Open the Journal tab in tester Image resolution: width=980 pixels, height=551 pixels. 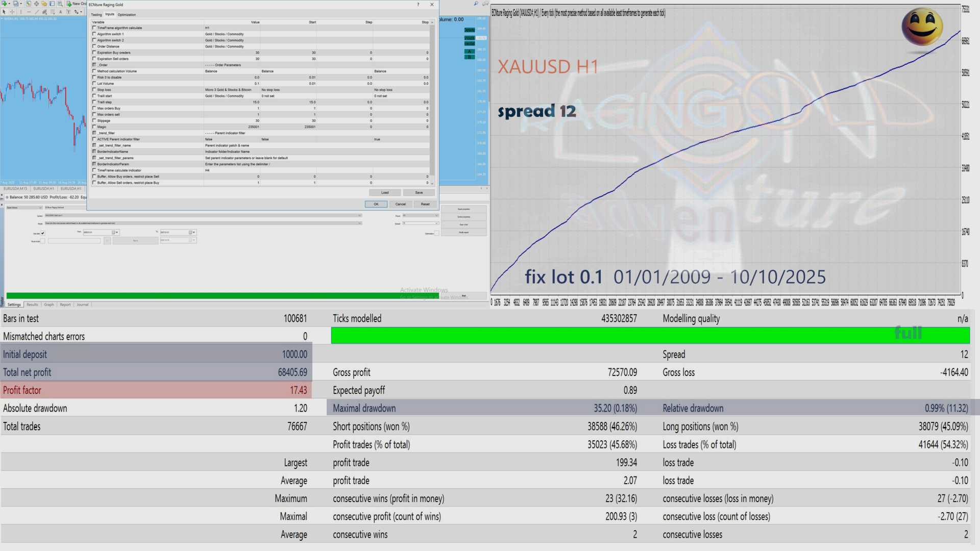pos(82,305)
